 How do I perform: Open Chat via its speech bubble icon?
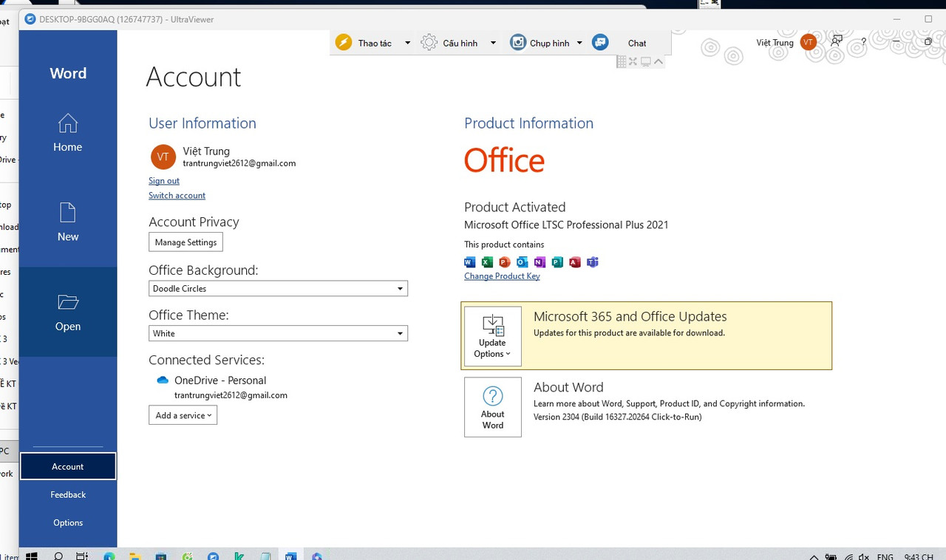click(x=601, y=43)
